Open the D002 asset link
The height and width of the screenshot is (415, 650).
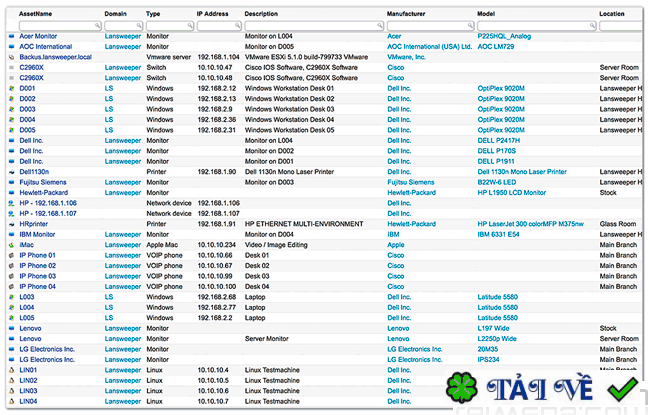(x=27, y=99)
